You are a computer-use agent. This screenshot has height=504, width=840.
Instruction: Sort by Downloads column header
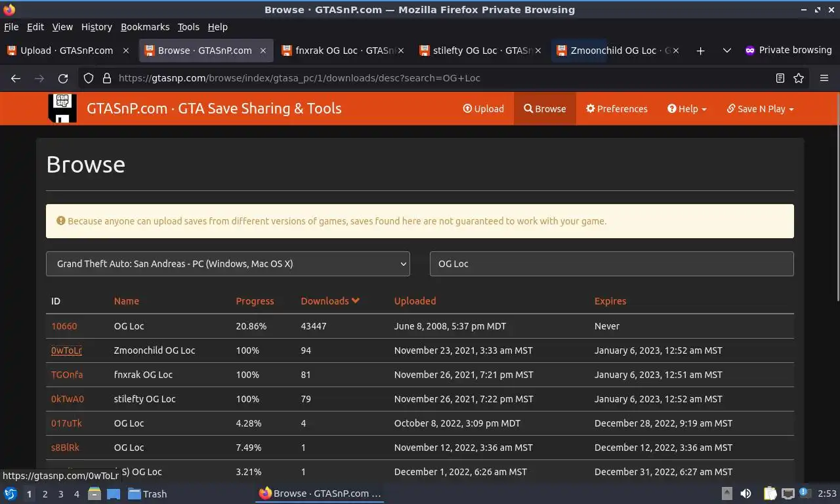pyautogui.click(x=330, y=301)
